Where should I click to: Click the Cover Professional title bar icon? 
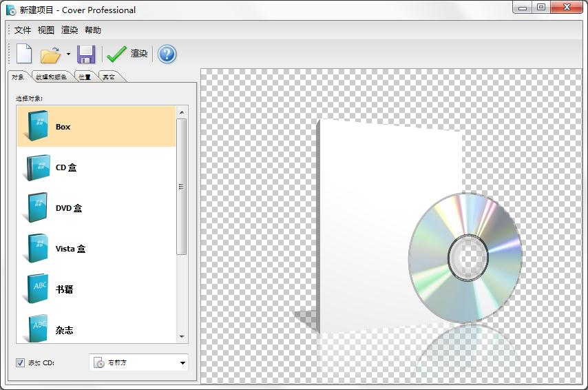click(x=11, y=10)
